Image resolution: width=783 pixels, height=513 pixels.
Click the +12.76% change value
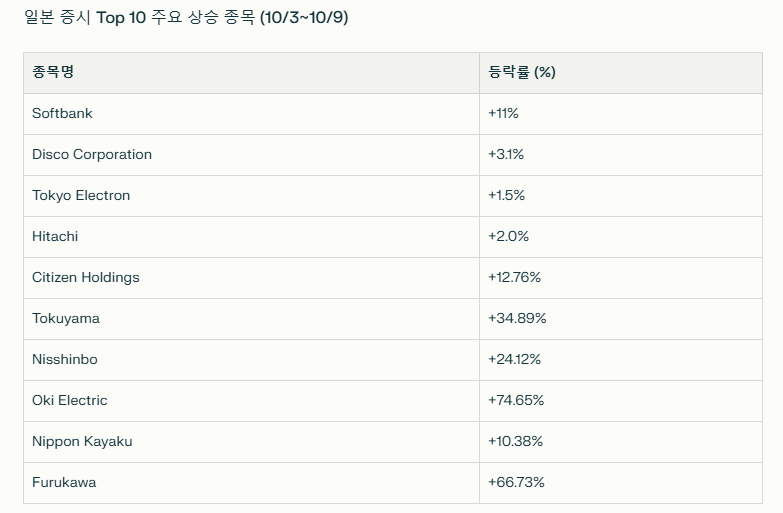point(514,277)
